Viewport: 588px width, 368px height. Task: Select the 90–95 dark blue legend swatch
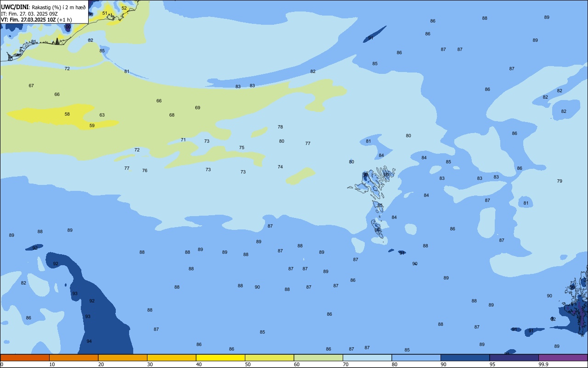465,357
